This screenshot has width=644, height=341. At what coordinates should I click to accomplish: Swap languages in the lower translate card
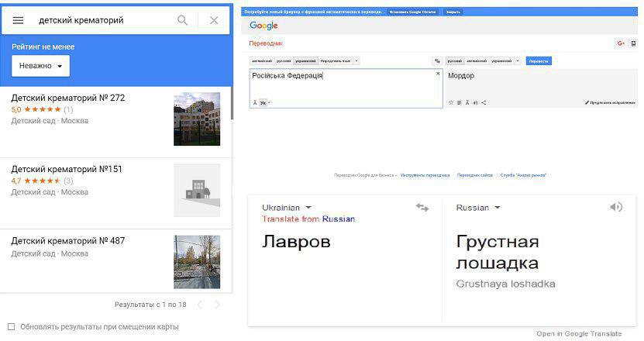click(x=422, y=208)
